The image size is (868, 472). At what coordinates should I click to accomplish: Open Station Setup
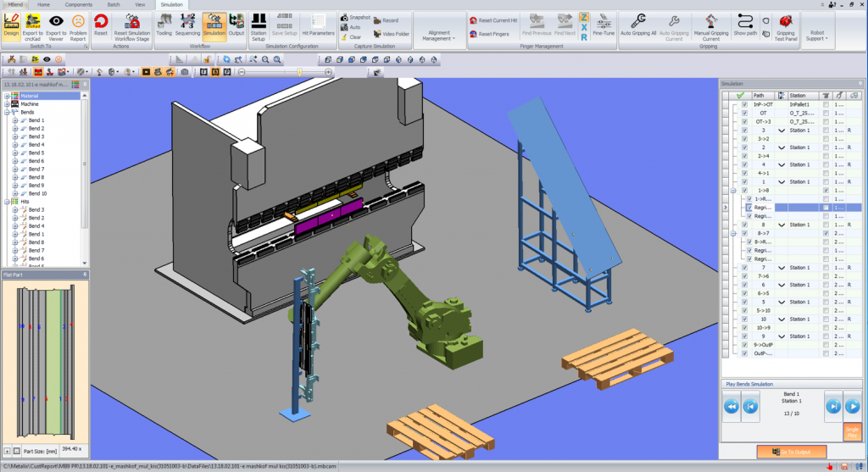coord(259,26)
